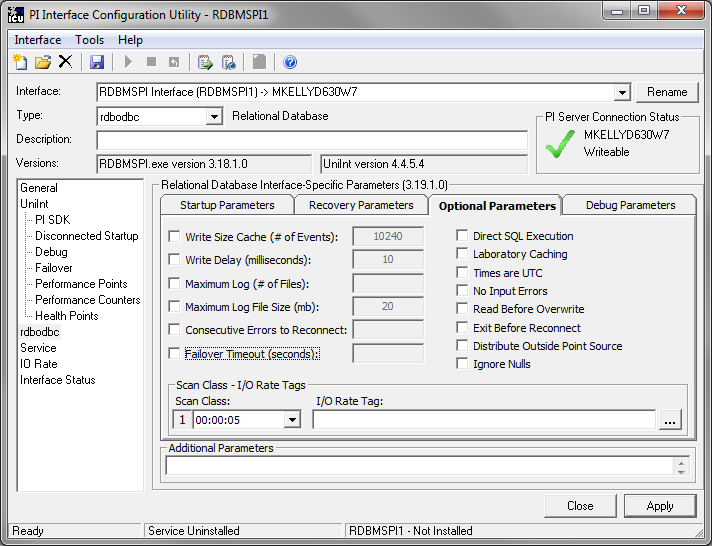Screen dimensions: 712x546
Task: Enable Laboratory Caching checkbox
Action: coord(462,253)
